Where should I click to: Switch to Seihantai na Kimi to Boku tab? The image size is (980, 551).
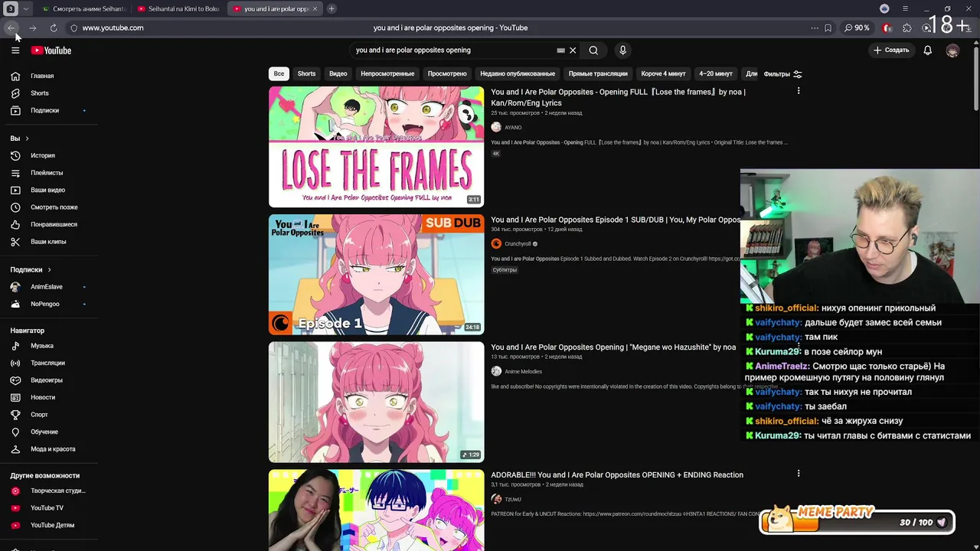178,8
